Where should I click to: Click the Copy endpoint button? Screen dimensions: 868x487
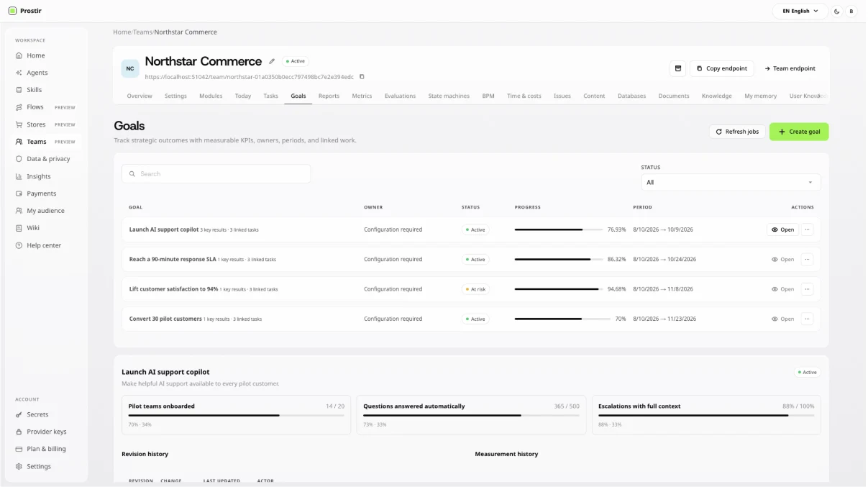(x=722, y=68)
